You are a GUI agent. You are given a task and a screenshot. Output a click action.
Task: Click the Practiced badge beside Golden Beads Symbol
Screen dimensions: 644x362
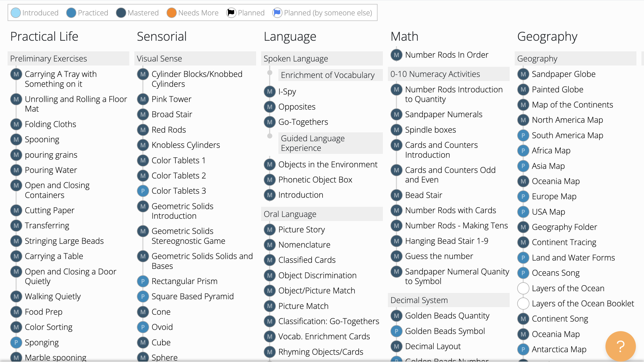pos(396,331)
